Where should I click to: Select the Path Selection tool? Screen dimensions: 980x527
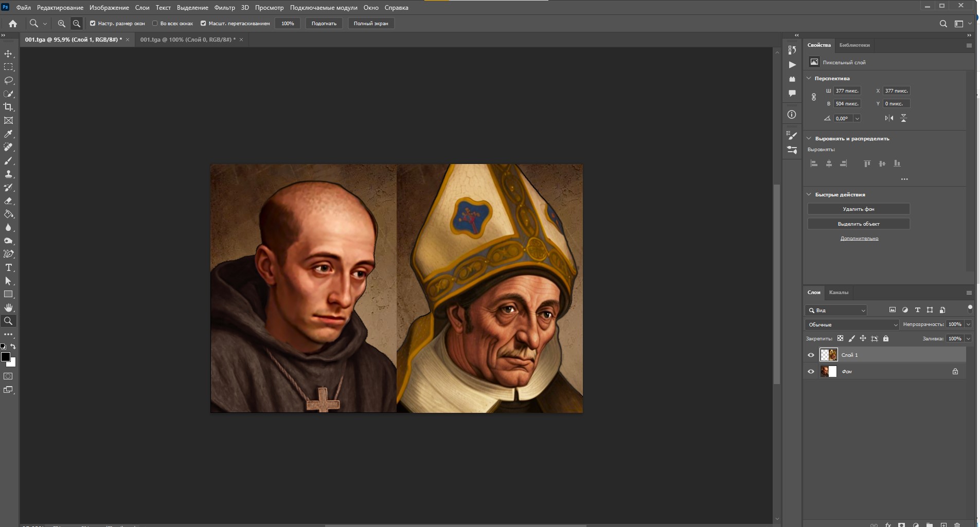8,281
